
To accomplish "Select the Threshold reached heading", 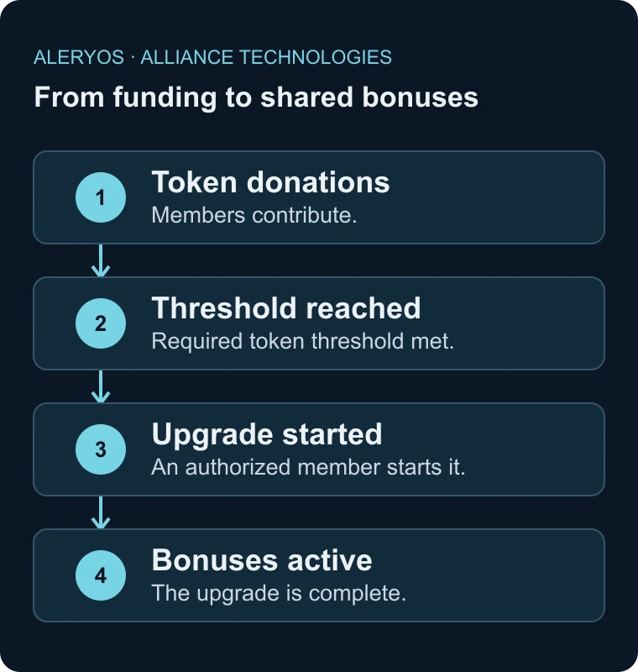I will click(286, 308).
